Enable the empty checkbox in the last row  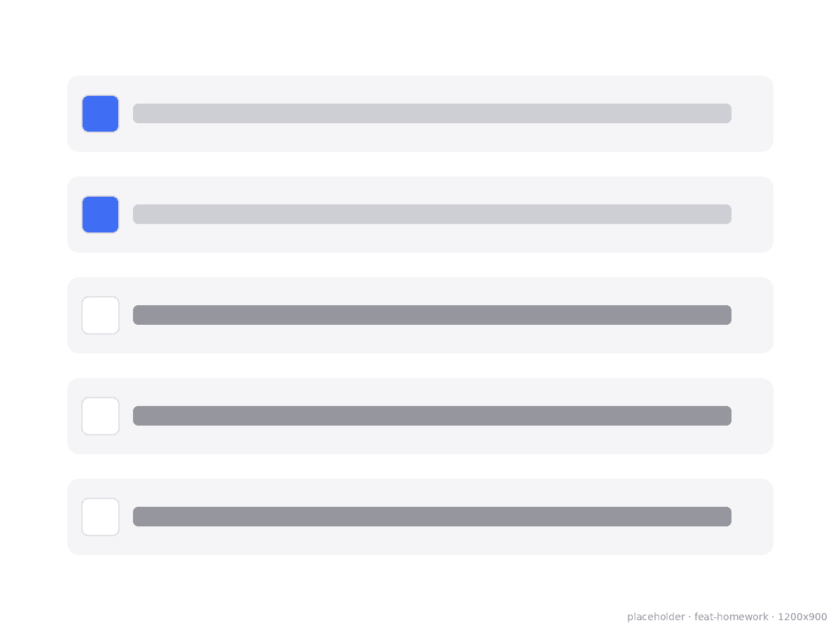[x=100, y=517]
